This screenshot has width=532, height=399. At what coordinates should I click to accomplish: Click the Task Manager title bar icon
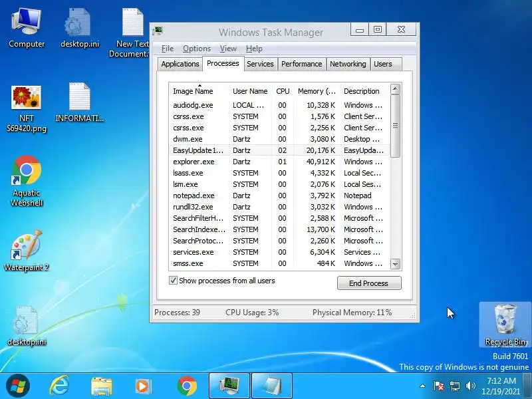[x=158, y=31]
